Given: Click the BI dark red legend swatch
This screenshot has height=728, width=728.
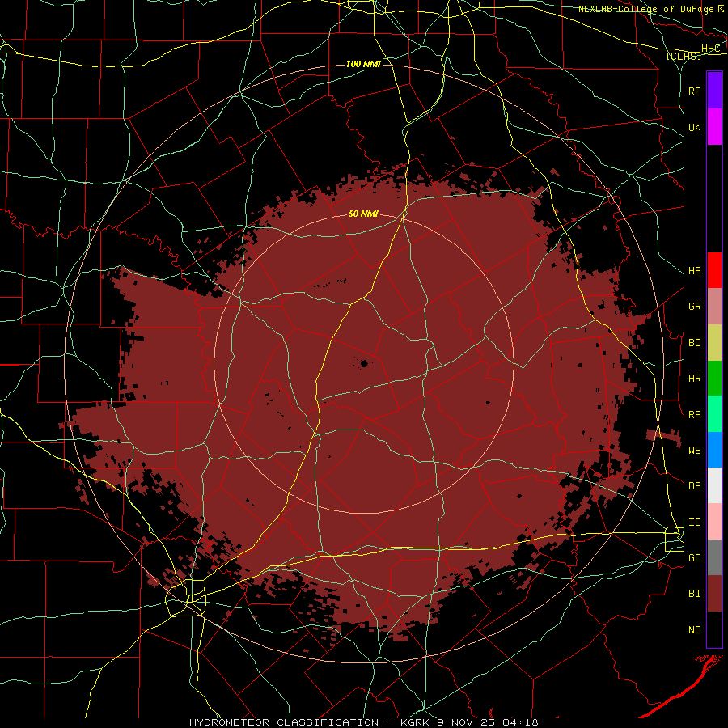Looking at the screenshot, I should 714,594.
